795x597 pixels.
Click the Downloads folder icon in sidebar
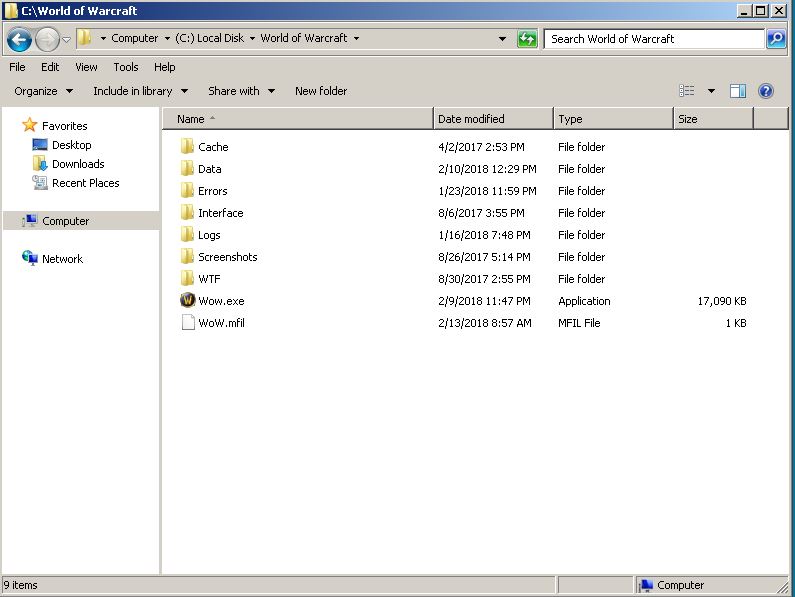pyautogui.click(x=40, y=163)
